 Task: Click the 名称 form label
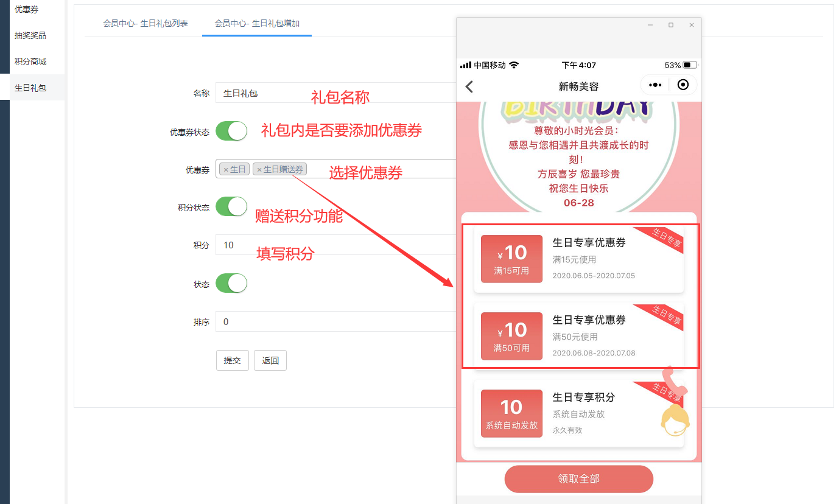202,93
